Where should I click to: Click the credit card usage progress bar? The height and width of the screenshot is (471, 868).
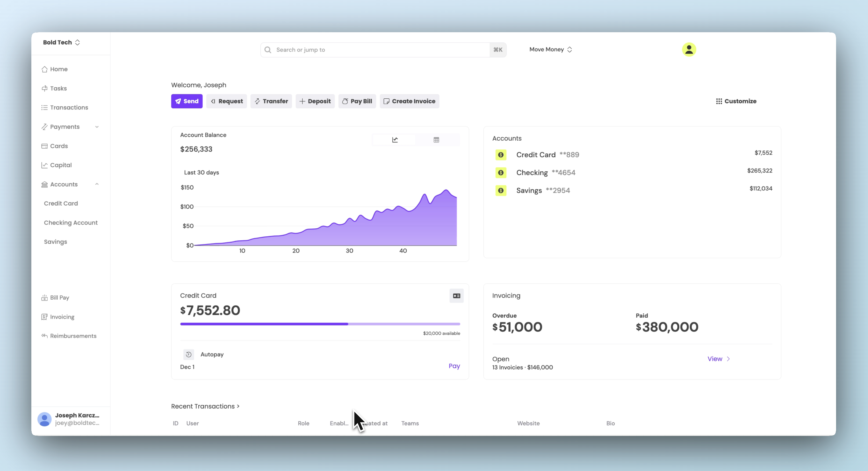[320, 324]
